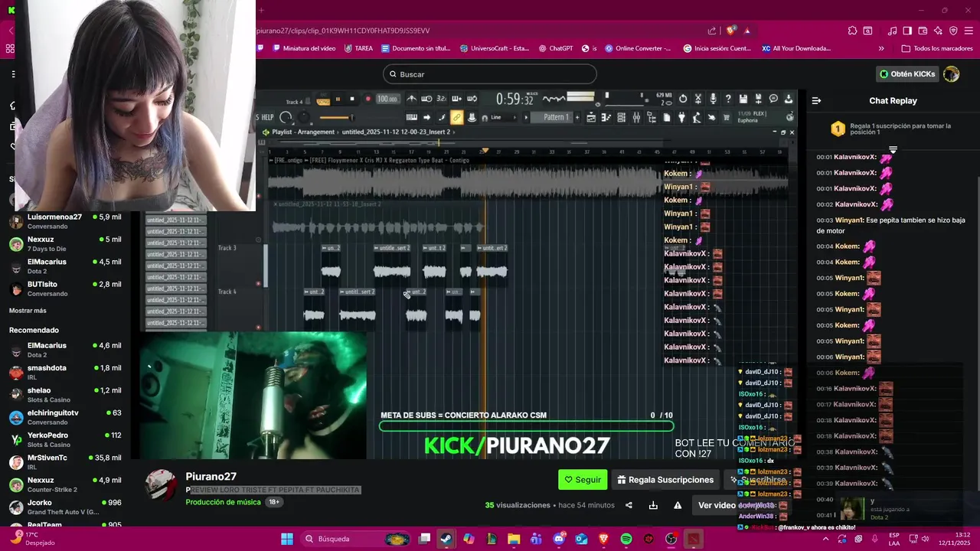Toggle the FL Studio record button
980x551 pixels.
[x=368, y=99]
